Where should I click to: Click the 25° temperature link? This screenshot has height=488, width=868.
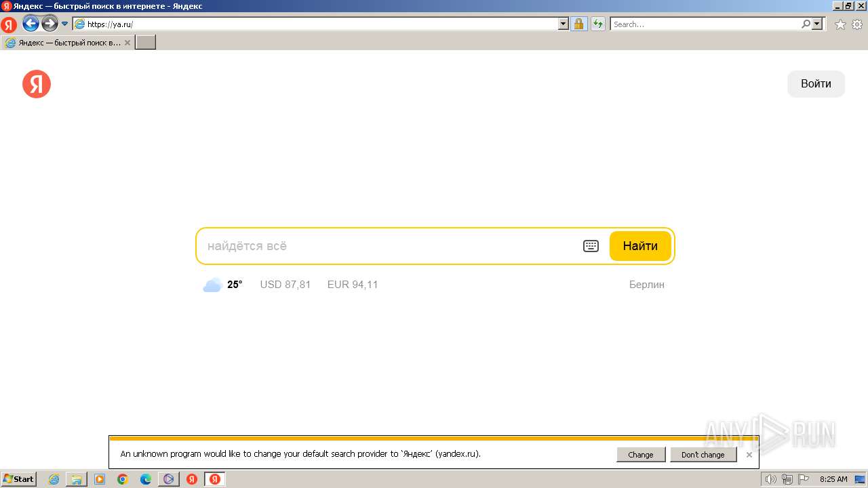coord(235,285)
